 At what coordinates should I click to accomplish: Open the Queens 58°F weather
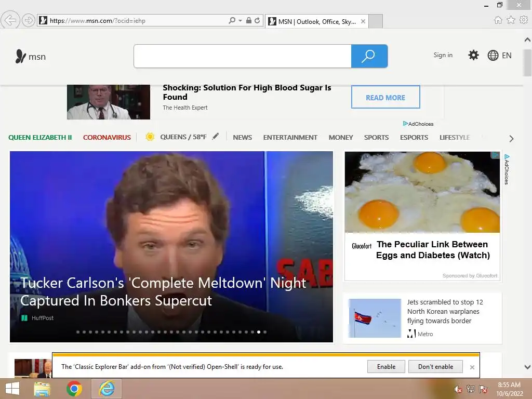pyautogui.click(x=183, y=137)
